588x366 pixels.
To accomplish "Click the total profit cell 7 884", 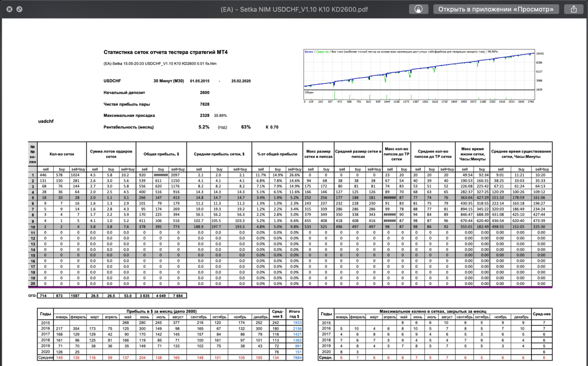I will 178,296.
